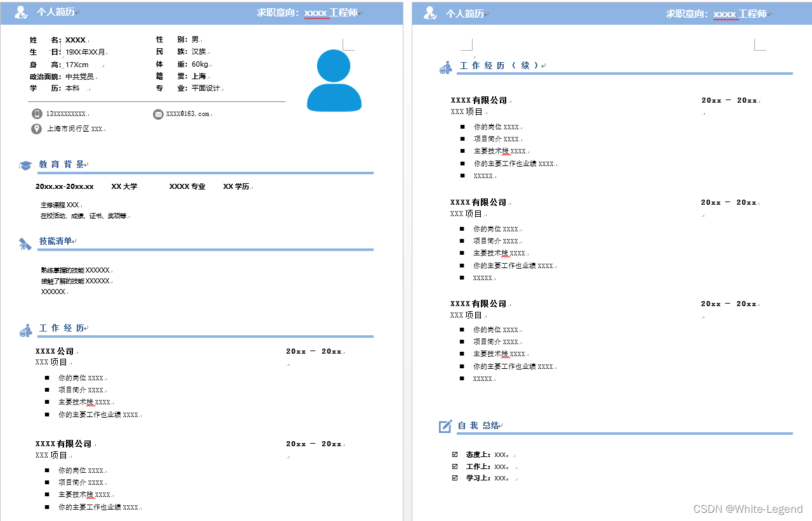The width and height of the screenshot is (812, 521).
Task: Click the 个人简历 title on the right page
Action: pos(465,13)
